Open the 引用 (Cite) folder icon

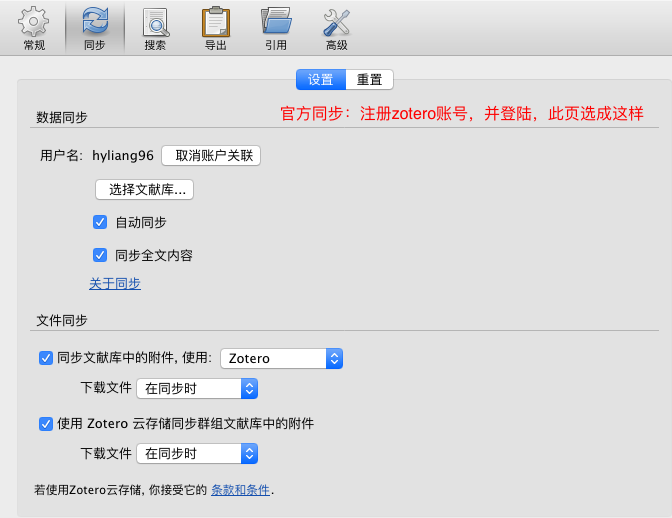click(275, 28)
